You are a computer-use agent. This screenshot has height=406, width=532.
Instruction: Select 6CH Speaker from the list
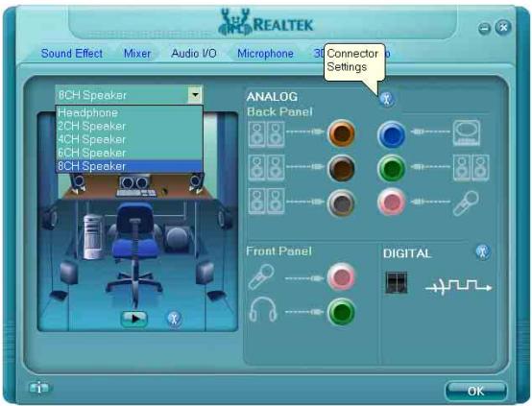click(x=130, y=153)
